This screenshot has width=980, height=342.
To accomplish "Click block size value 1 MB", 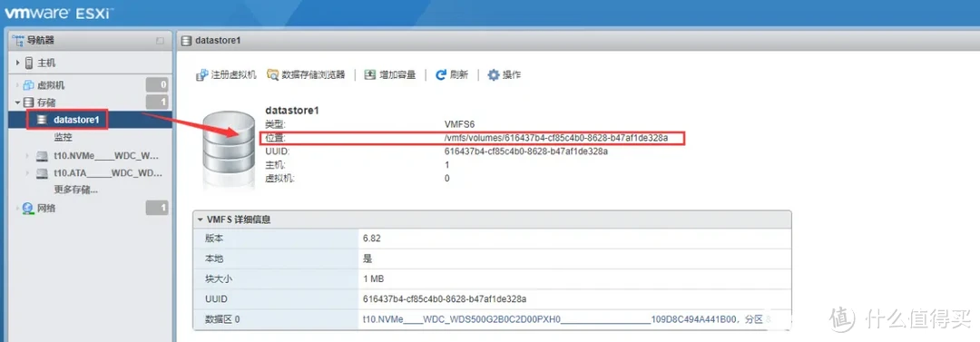I will coord(375,278).
